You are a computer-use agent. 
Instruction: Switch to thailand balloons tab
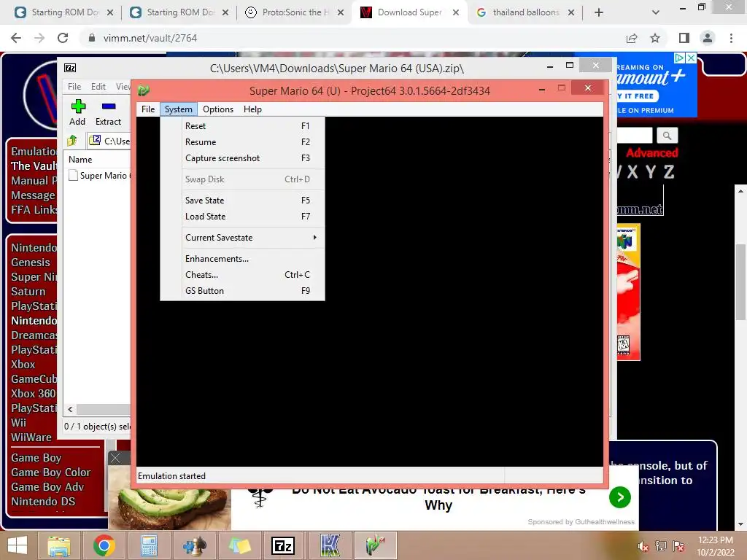(525, 12)
